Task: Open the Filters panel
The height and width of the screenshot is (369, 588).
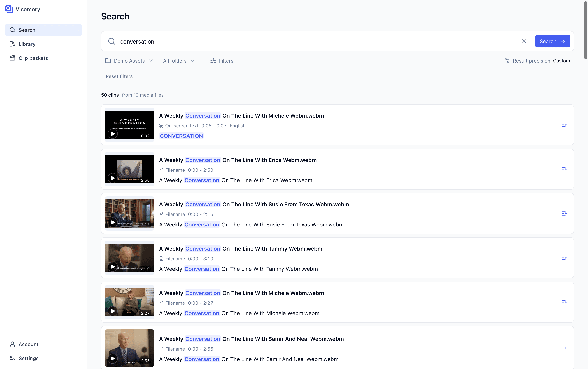Action: 222,61
